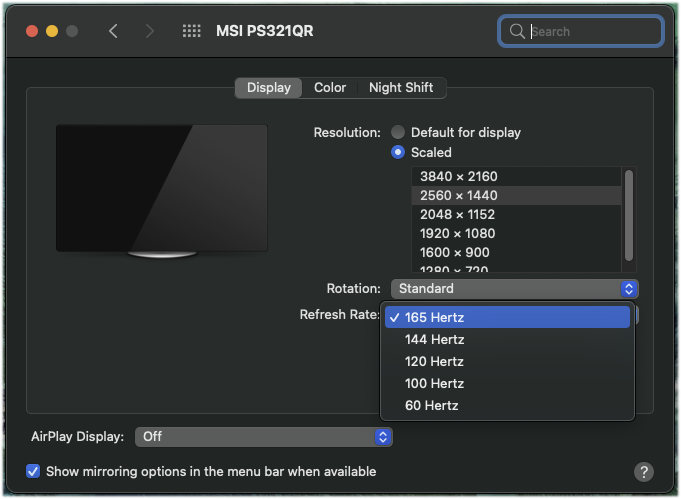The height and width of the screenshot is (499, 681).
Task: Switch to the Color tab
Action: click(x=330, y=88)
